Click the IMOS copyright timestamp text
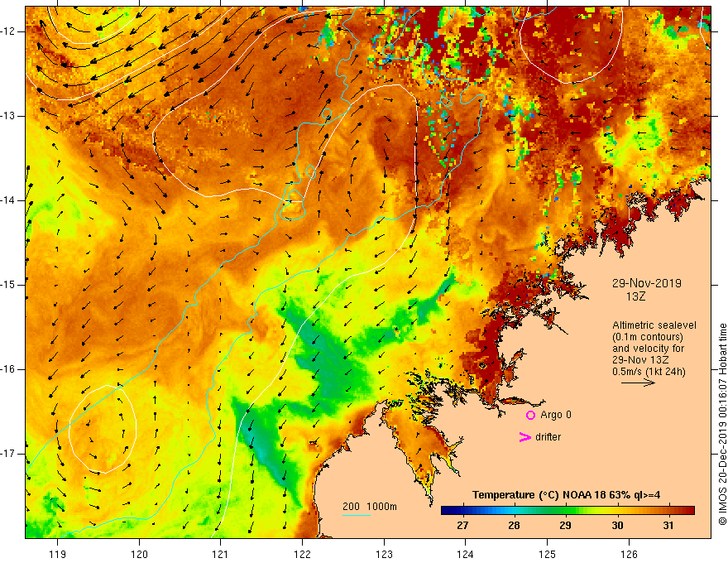Viewport: 728px width, 563px height. coord(722,425)
